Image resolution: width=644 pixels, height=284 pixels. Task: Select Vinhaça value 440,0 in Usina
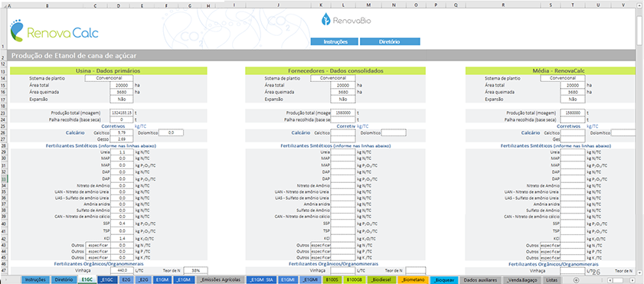coord(122,271)
